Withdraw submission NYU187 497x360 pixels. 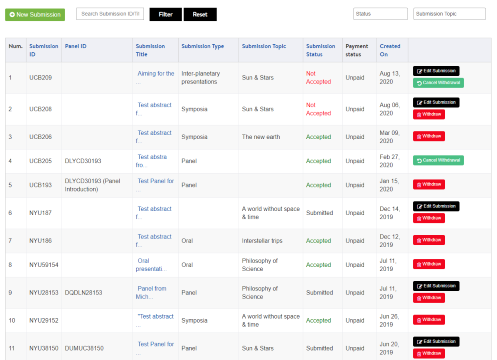click(x=429, y=218)
